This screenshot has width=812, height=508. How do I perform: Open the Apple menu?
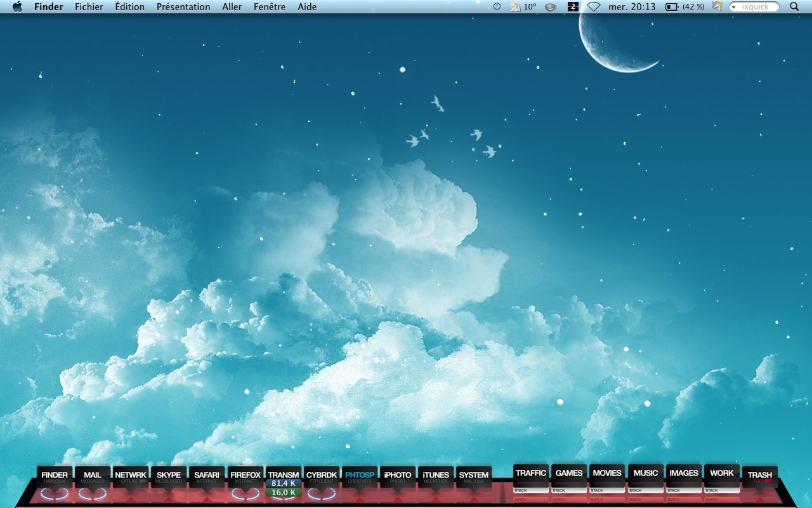(17, 7)
